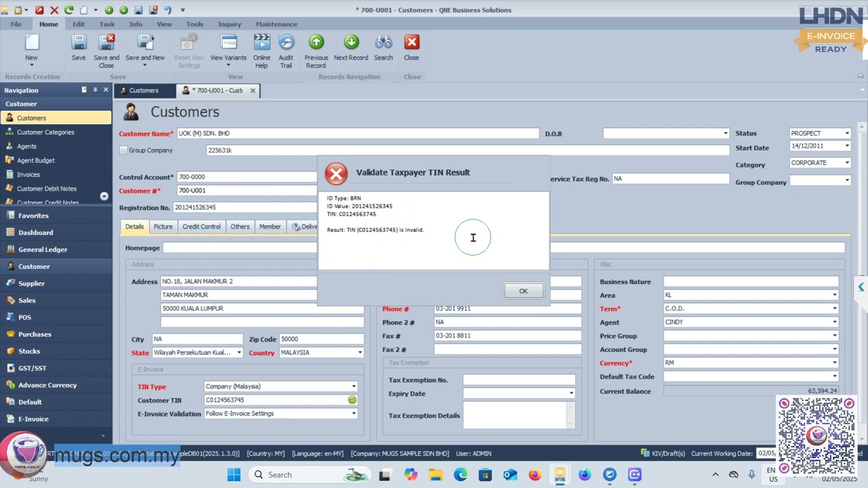Open the Agent CINDY dropdown
Screen dimensions: 868x488
pos(835,322)
